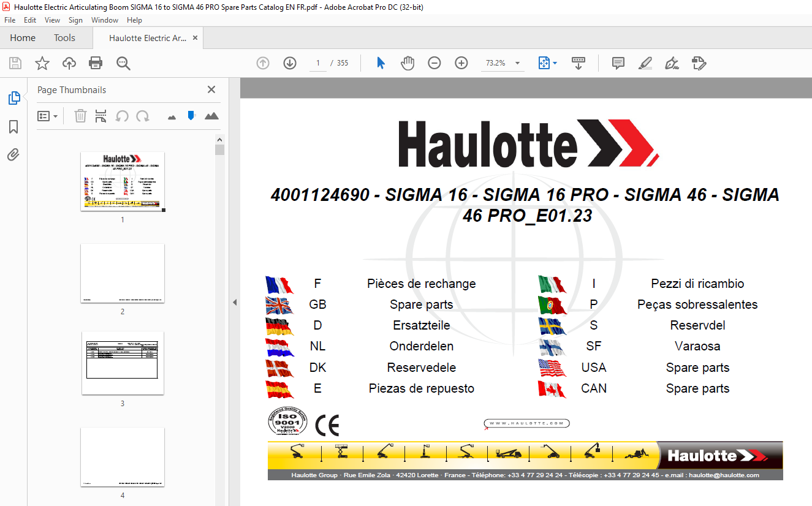Screen dimensions: 812x506
Task: Select page 3 thumbnail
Action: point(123,363)
